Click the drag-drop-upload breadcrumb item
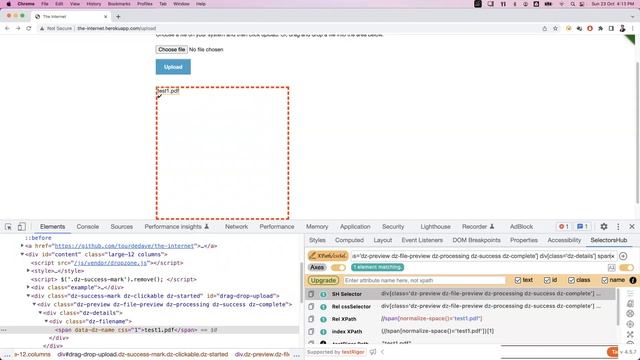640x360 pixels. [142, 354]
